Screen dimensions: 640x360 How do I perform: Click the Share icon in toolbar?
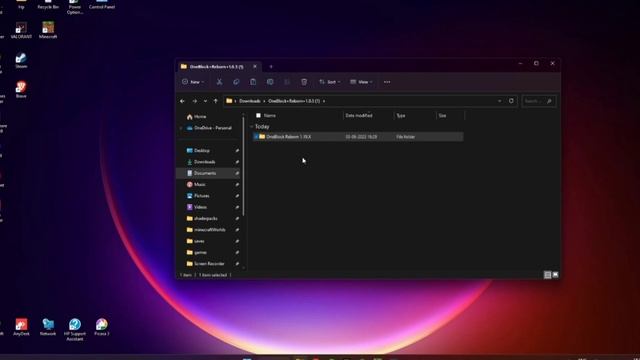tap(287, 82)
